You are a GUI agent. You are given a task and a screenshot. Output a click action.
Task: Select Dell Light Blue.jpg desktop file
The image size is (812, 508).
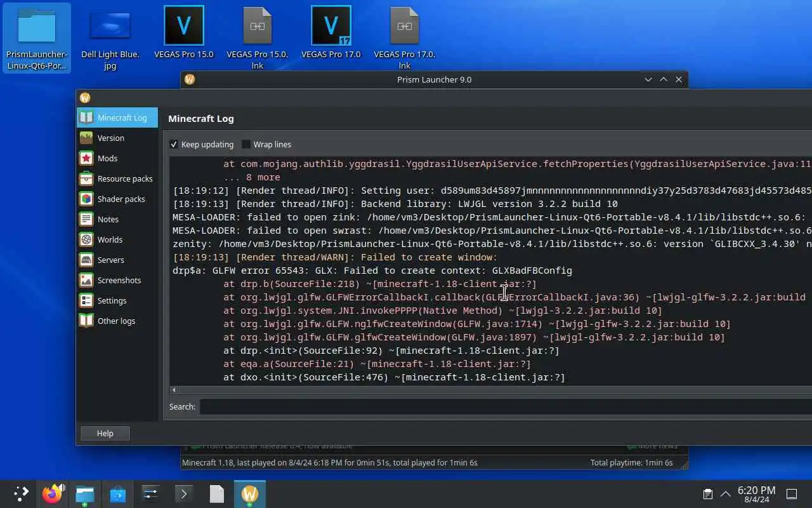(x=110, y=37)
